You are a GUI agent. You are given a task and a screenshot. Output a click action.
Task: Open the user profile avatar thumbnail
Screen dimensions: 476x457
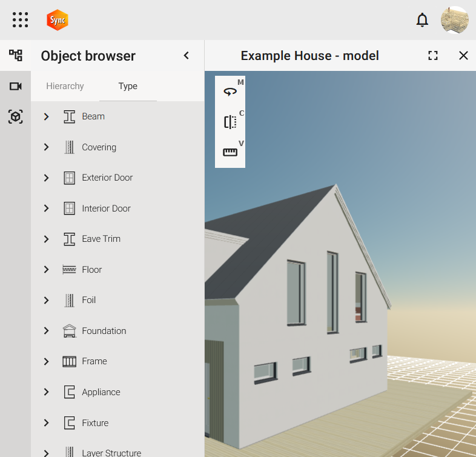(x=454, y=20)
